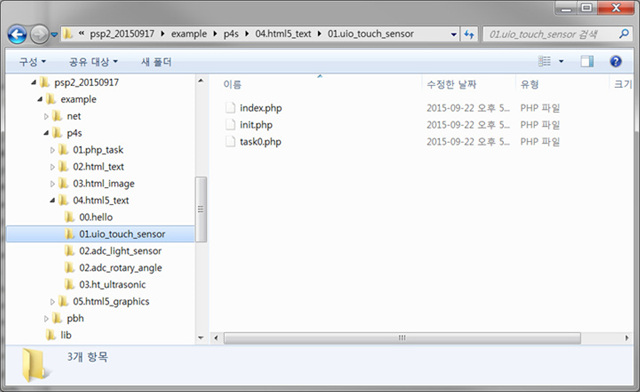Click 01.uio_touch_sensor breadcrumb in address bar
The height and width of the screenshot is (392, 640).
[x=370, y=34]
